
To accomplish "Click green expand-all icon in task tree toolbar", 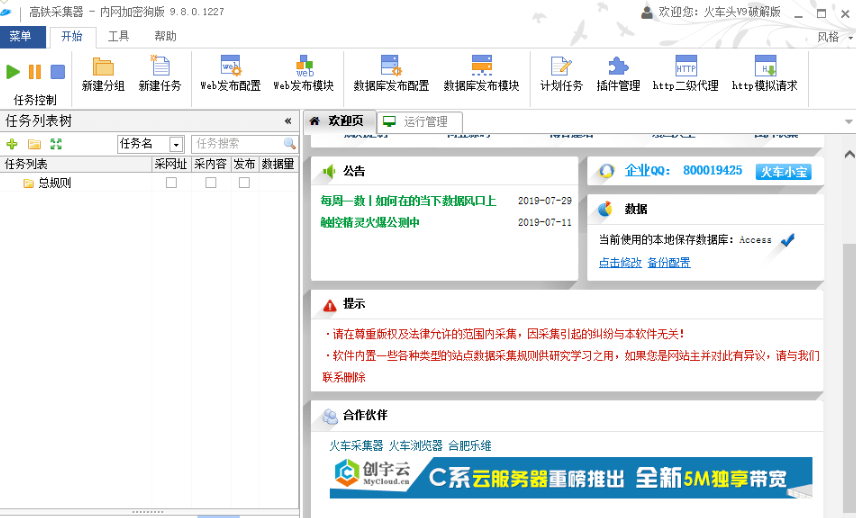I will 56,144.
